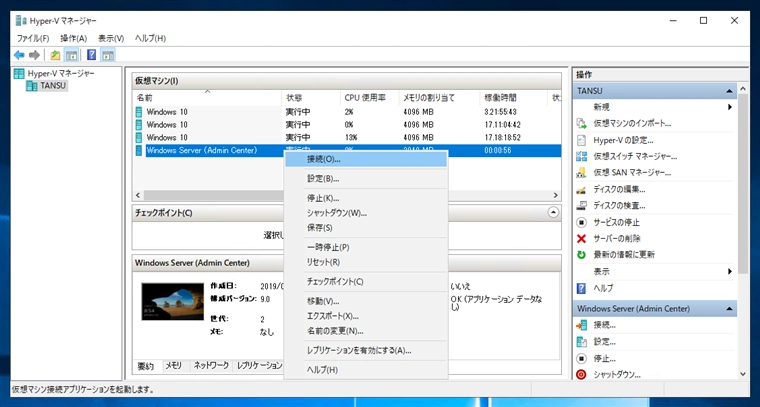Choose 設定(B)... in the context menu
Viewport: 760px width, 407px height.
(366, 179)
